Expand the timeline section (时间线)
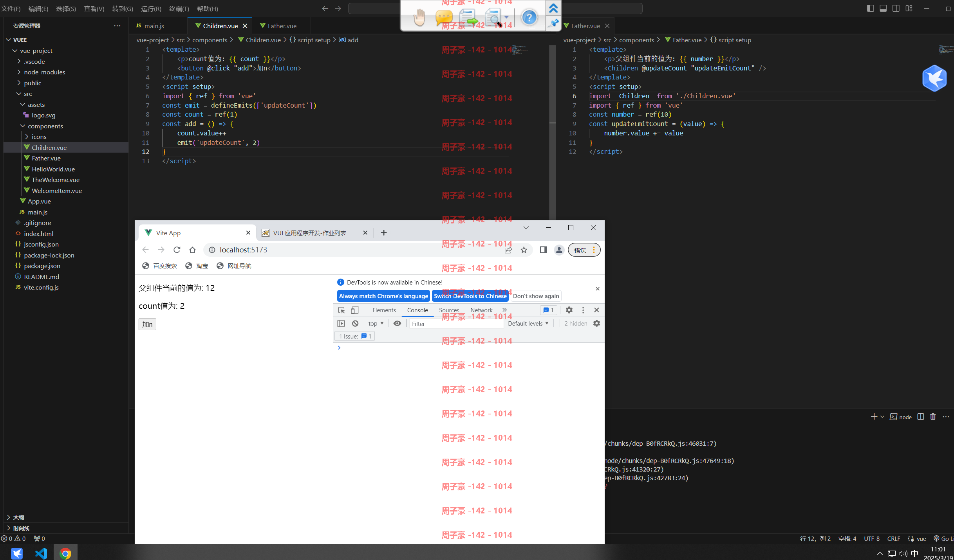The image size is (954, 560). pos(66,528)
